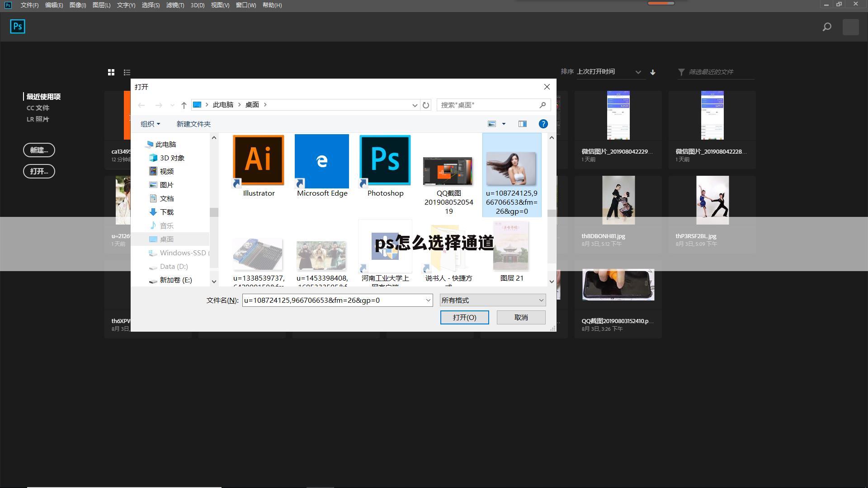Open the 编辑(E) menu
868x488 pixels.
point(54,5)
